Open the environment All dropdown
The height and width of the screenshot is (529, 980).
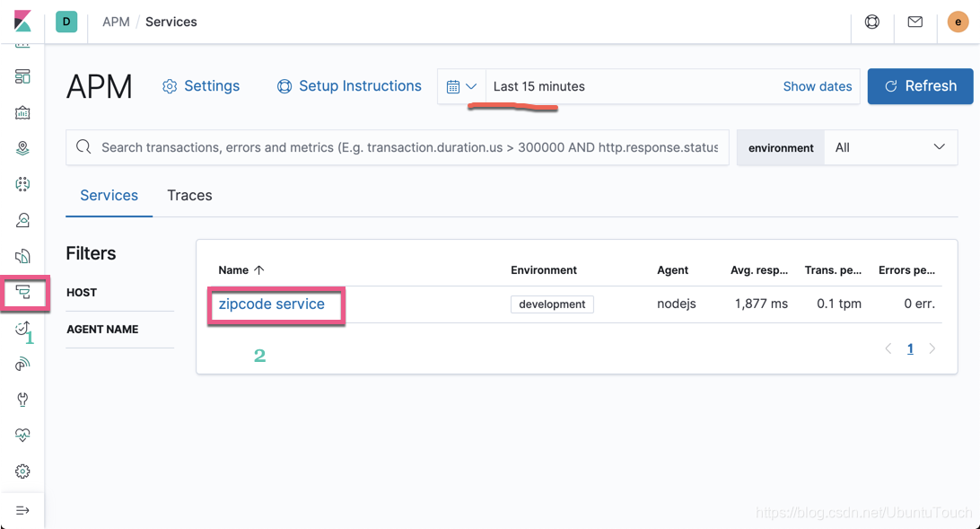point(890,147)
